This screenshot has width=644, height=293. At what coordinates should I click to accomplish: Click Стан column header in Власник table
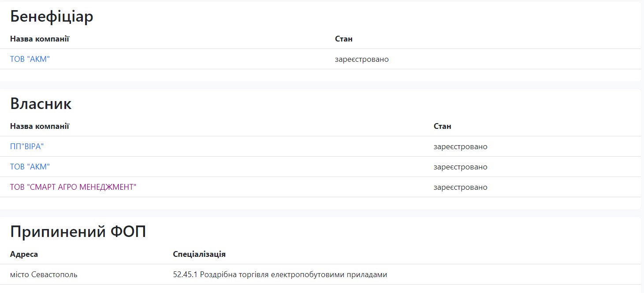pos(442,126)
